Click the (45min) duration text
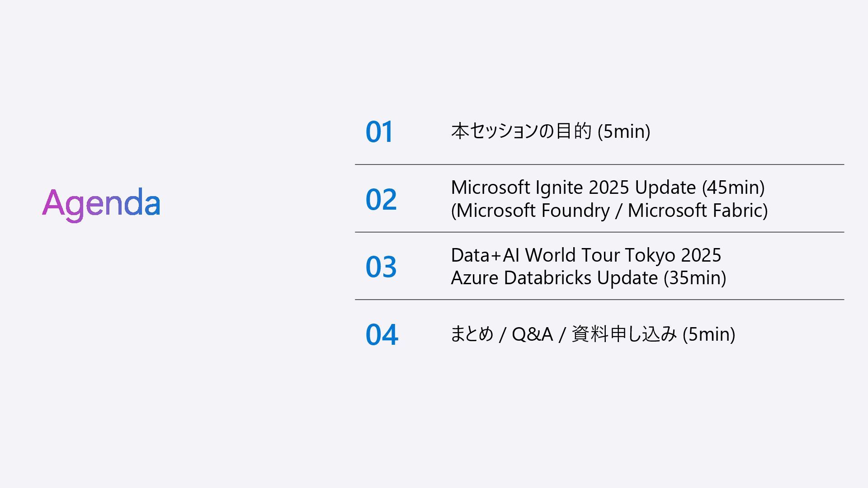868x488 pixels. pos(733,188)
